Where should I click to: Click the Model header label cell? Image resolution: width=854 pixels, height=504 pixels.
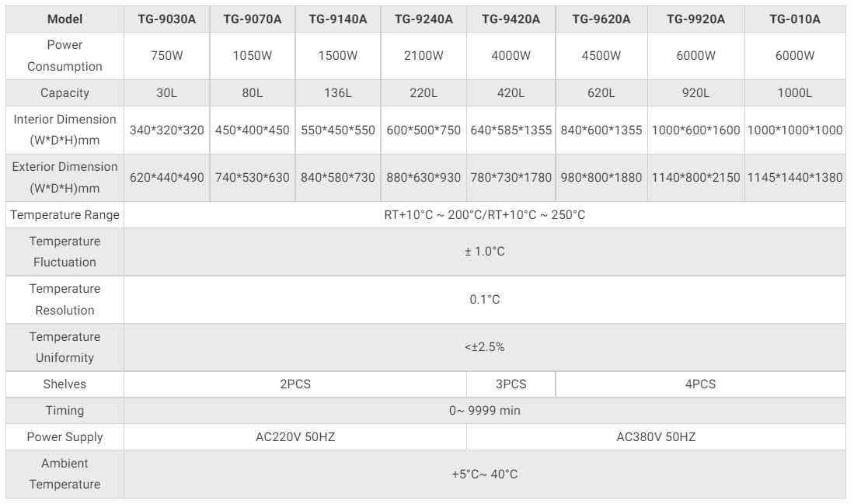64,19
